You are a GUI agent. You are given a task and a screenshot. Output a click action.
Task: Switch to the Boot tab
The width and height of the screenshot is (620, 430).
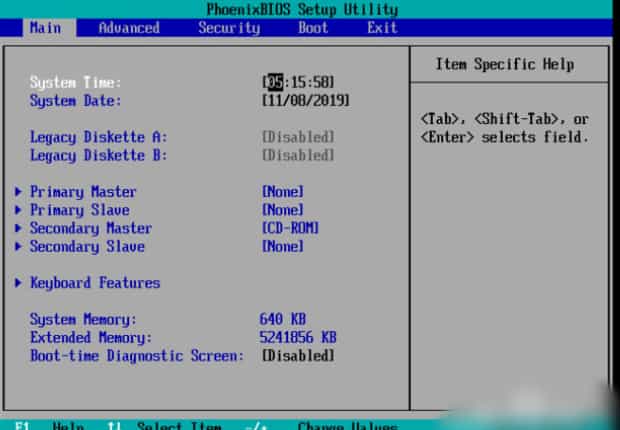(x=313, y=28)
